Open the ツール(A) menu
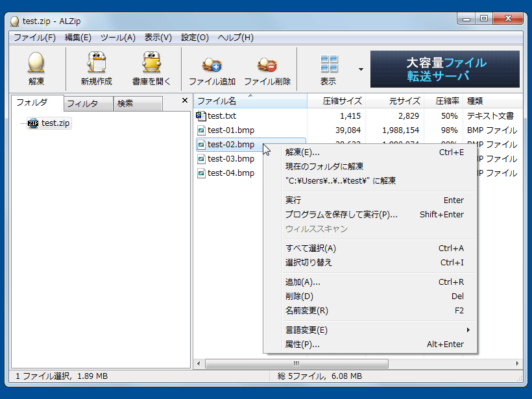Image resolution: width=532 pixels, height=399 pixels. pyautogui.click(x=117, y=38)
